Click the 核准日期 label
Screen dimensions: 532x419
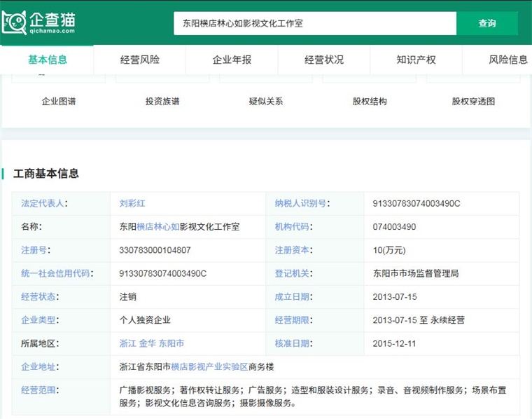(293, 343)
